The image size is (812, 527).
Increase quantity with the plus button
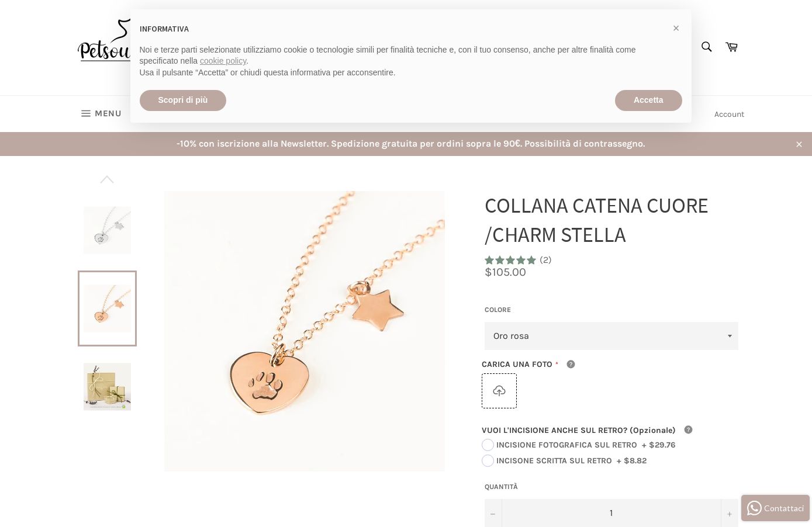click(x=729, y=514)
